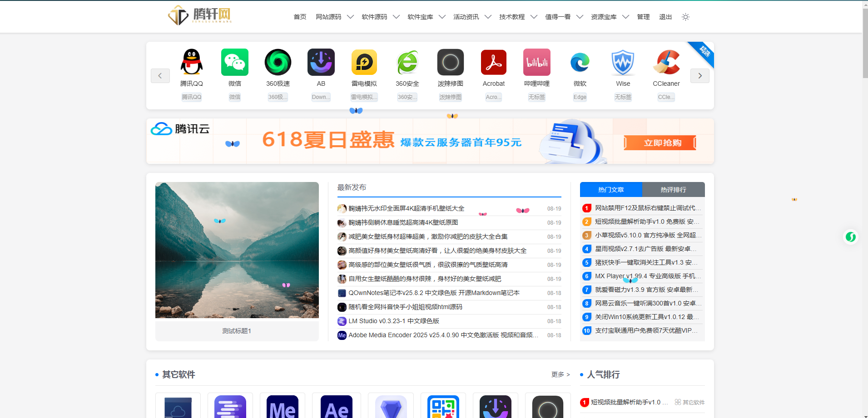Image resolution: width=868 pixels, height=418 pixels.
Task: Select the Acrobat red icon
Action: click(494, 62)
